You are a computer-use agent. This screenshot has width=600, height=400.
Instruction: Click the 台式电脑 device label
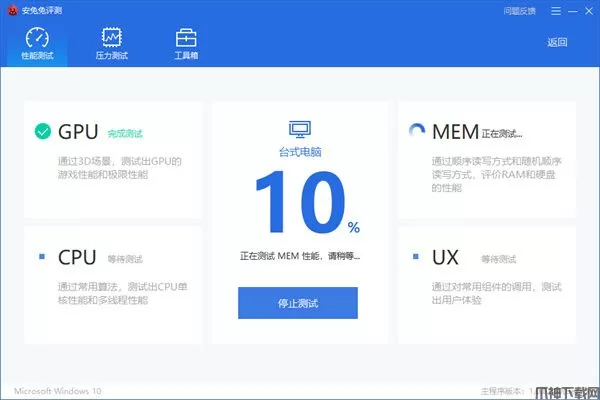pyautogui.click(x=300, y=152)
